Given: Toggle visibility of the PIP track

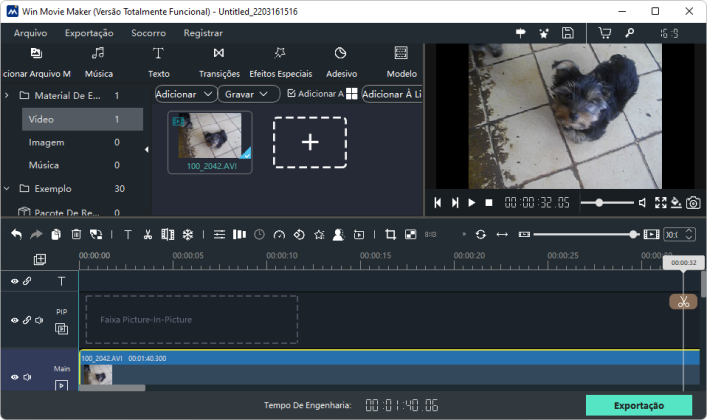Looking at the screenshot, I should tap(14, 320).
